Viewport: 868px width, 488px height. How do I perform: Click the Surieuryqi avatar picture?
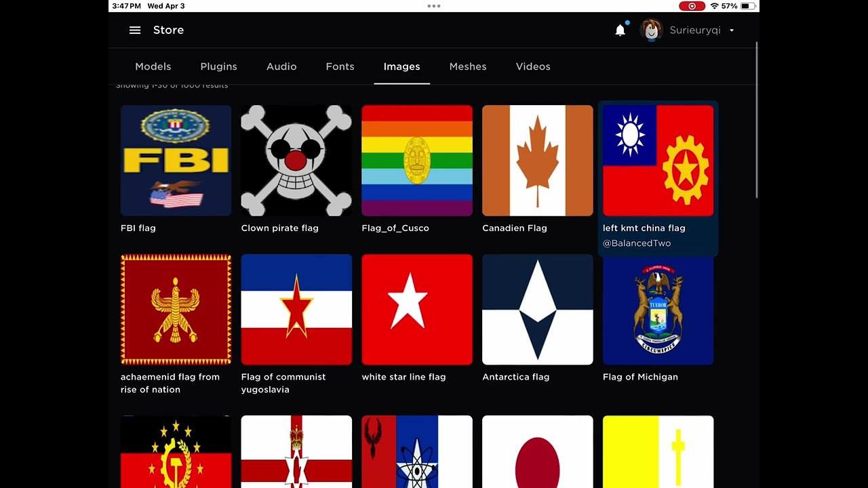point(651,30)
